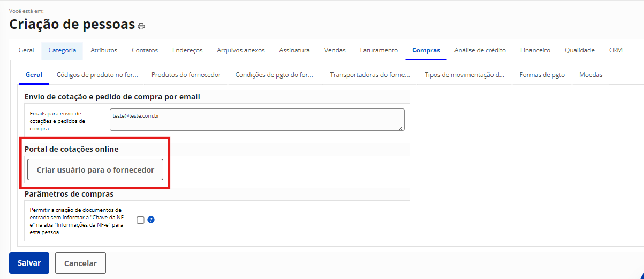Switch to the Assinatura tab
The width and height of the screenshot is (644, 279).
294,50
